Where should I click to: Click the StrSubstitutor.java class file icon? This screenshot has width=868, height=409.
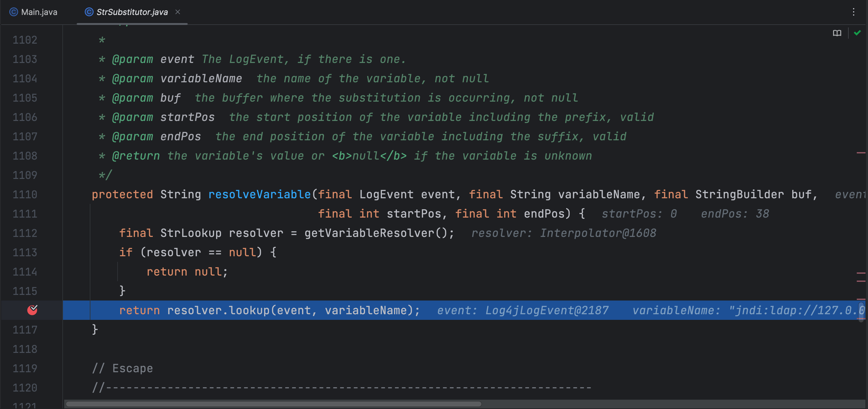pyautogui.click(x=89, y=12)
